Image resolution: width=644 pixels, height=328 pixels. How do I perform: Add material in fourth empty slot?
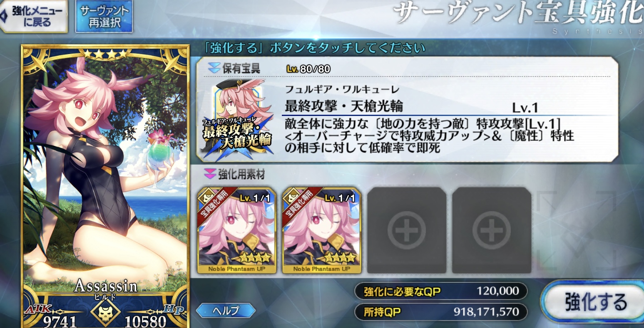(x=491, y=230)
